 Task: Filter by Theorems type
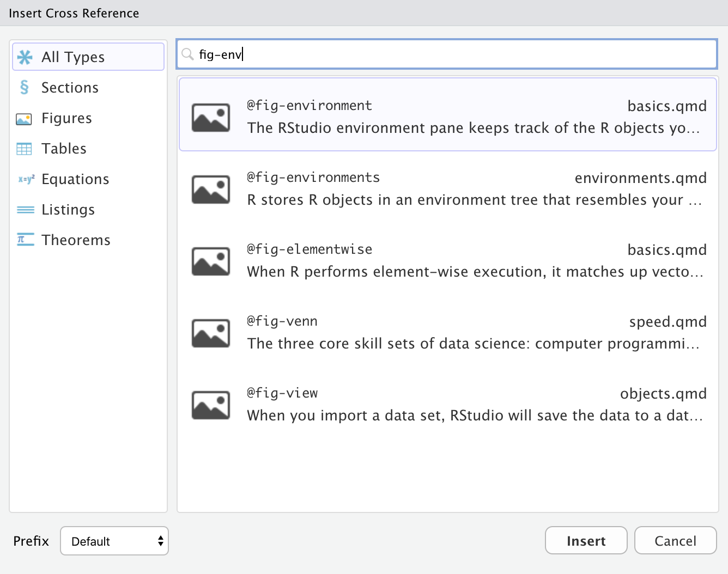[76, 240]
